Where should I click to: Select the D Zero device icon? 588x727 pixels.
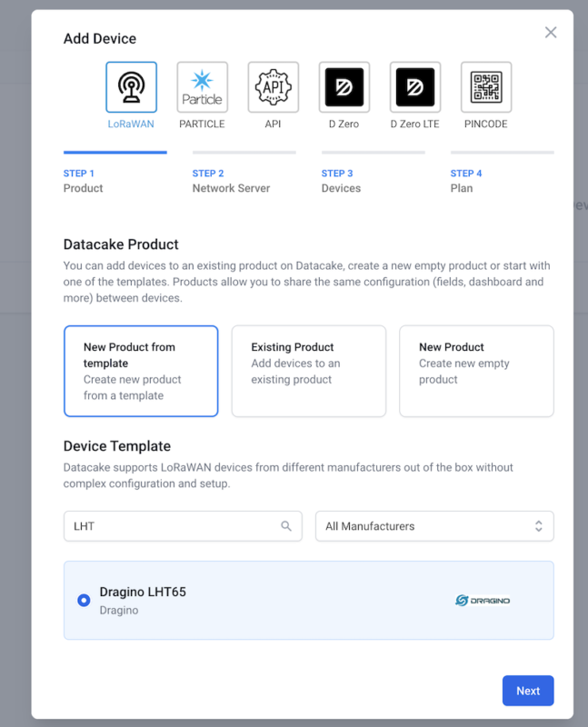(x=344, y=87)
